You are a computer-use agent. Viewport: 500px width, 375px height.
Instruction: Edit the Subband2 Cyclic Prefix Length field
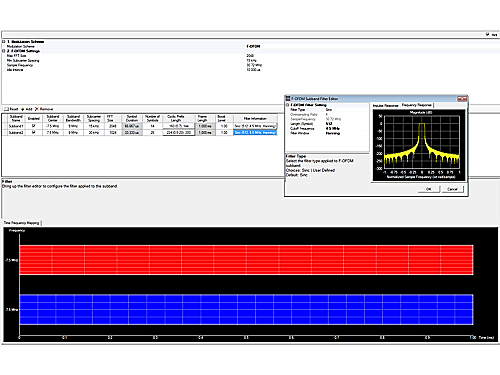[179, 132]
